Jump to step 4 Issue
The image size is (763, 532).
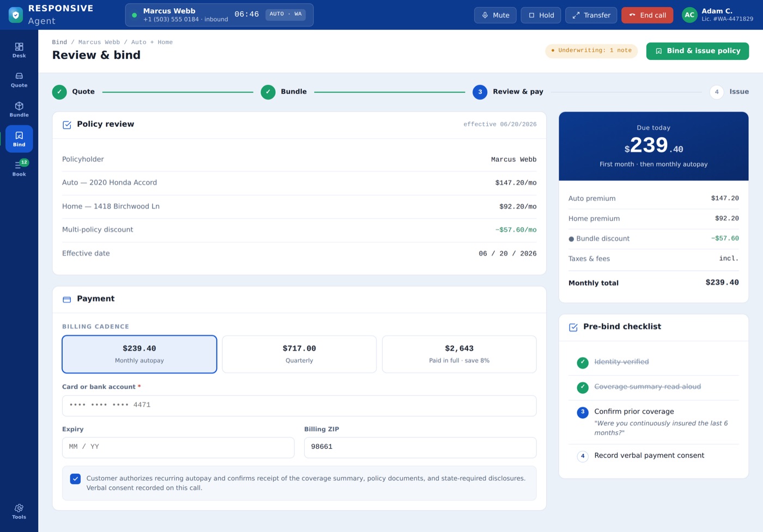click(729, 92)
